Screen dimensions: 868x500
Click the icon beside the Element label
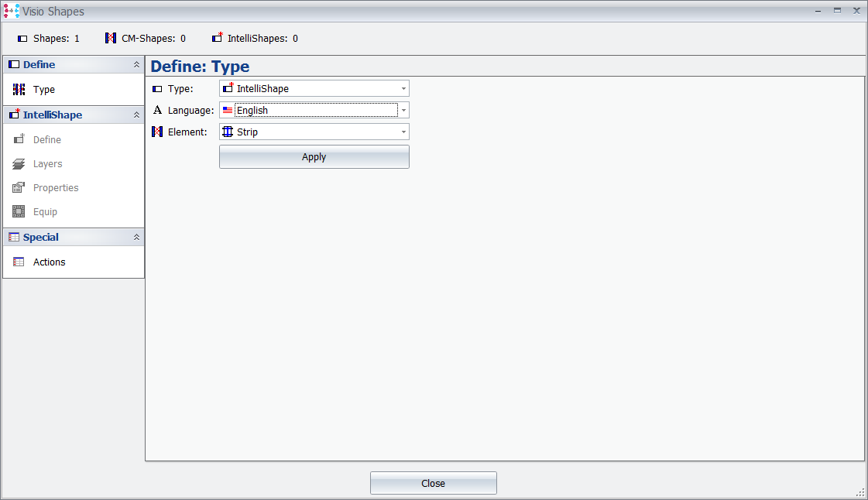pos(157,132)
